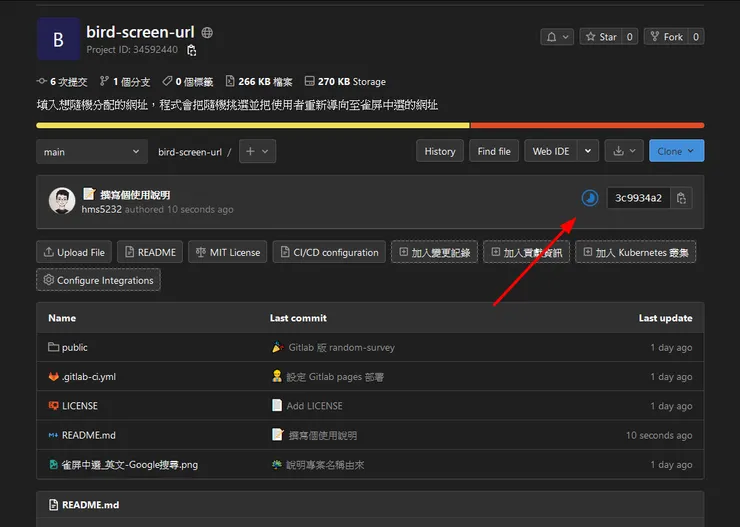
Task: Open the 0 tags link
Action: click(x=188, y=82)
